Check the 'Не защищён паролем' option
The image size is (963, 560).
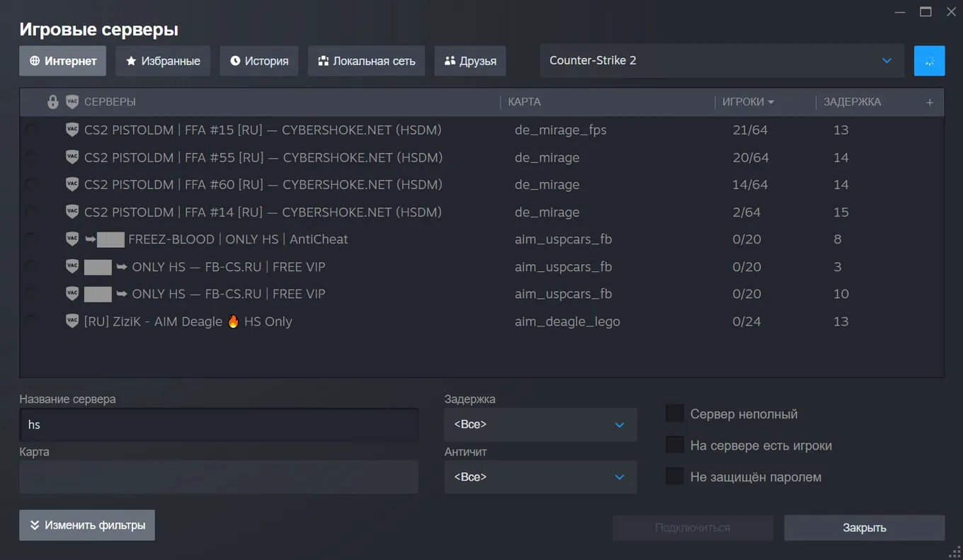[675, 476]
